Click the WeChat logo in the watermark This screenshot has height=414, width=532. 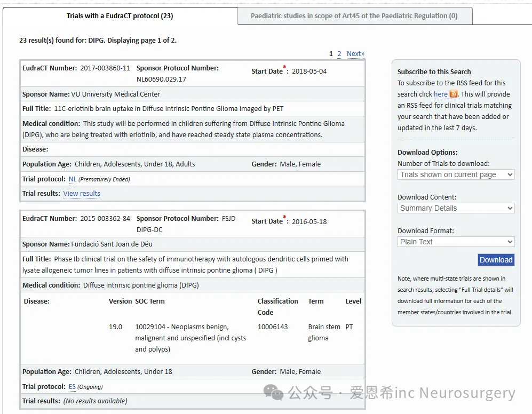tap(274, 394)
